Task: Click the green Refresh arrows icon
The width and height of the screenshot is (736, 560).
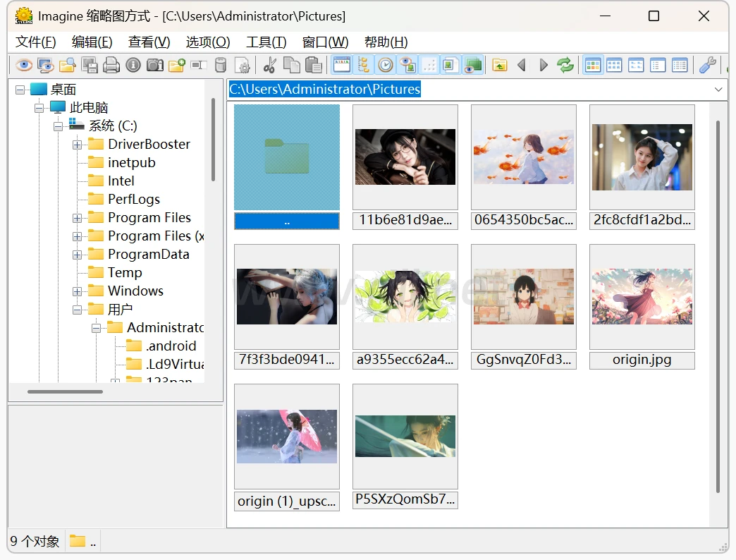Action: click(565, 66)
